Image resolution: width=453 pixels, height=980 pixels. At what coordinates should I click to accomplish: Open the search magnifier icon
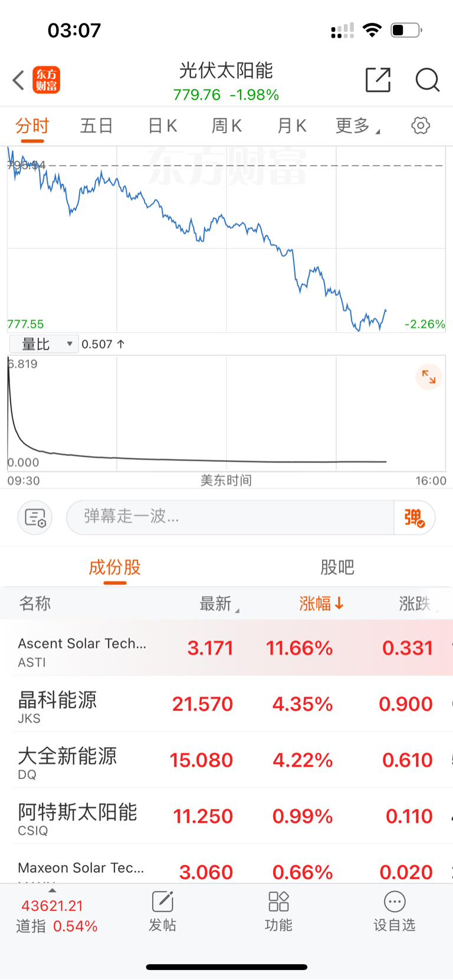tap(428, 80)
